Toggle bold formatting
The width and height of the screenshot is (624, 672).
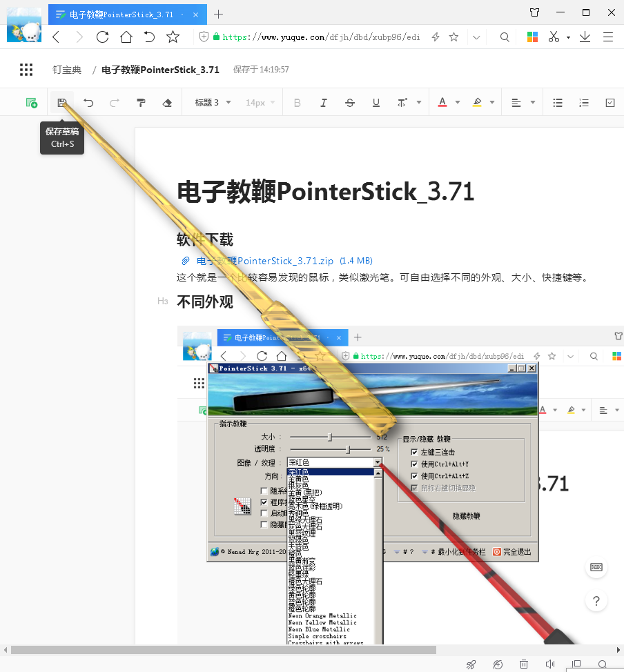point(298,102)
